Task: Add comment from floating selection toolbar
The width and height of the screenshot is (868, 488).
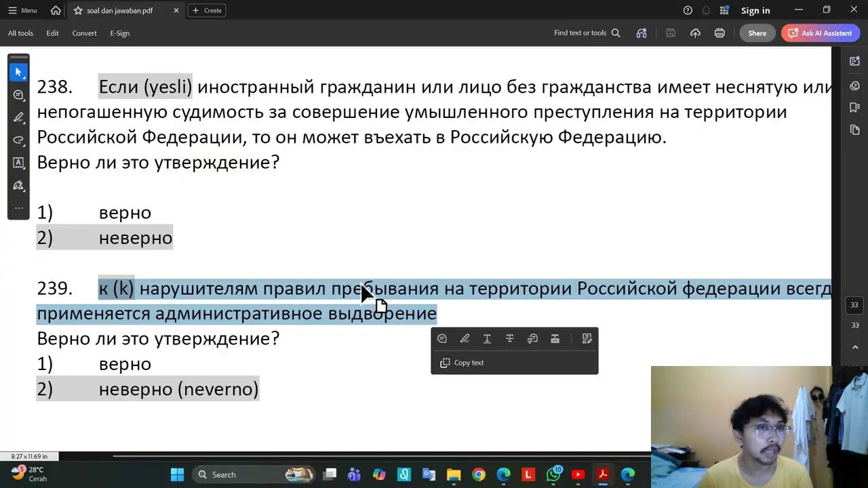Action: [442, 338]
